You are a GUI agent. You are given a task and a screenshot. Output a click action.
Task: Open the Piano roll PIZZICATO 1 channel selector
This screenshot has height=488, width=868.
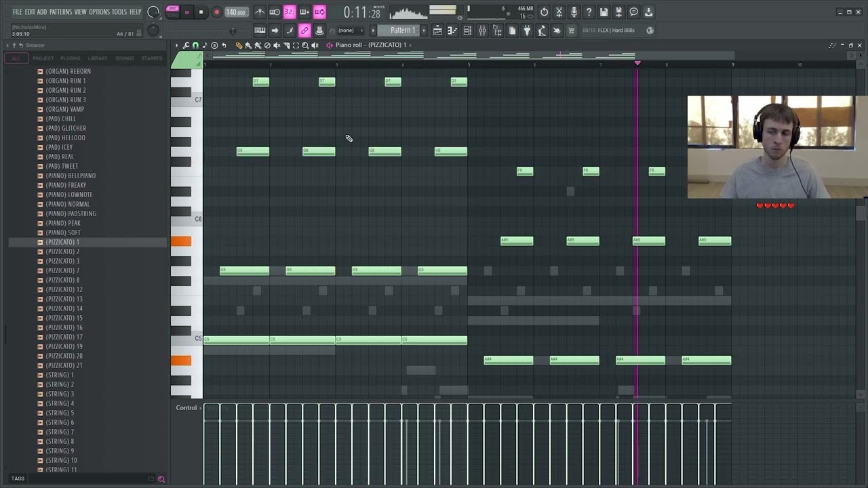click(x=371, y=45)
